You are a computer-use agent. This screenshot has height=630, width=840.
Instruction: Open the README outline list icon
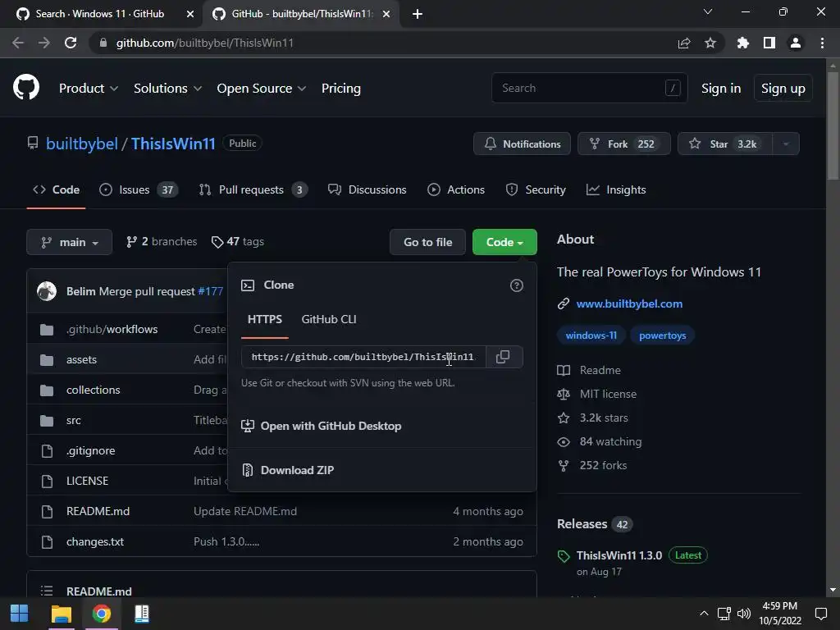coord(47,591)
